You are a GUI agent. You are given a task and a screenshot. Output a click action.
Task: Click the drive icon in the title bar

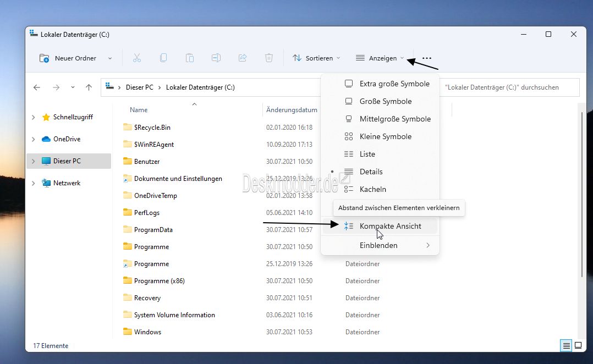click(x=34, y=34)
